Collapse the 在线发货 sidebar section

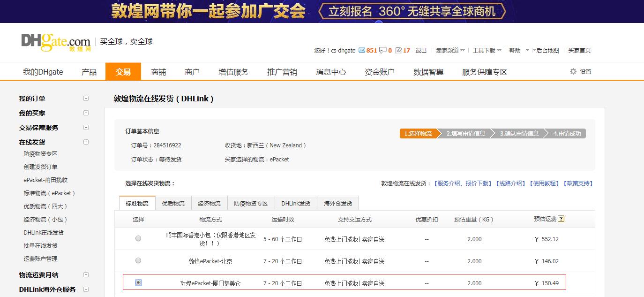click(86, 142)
